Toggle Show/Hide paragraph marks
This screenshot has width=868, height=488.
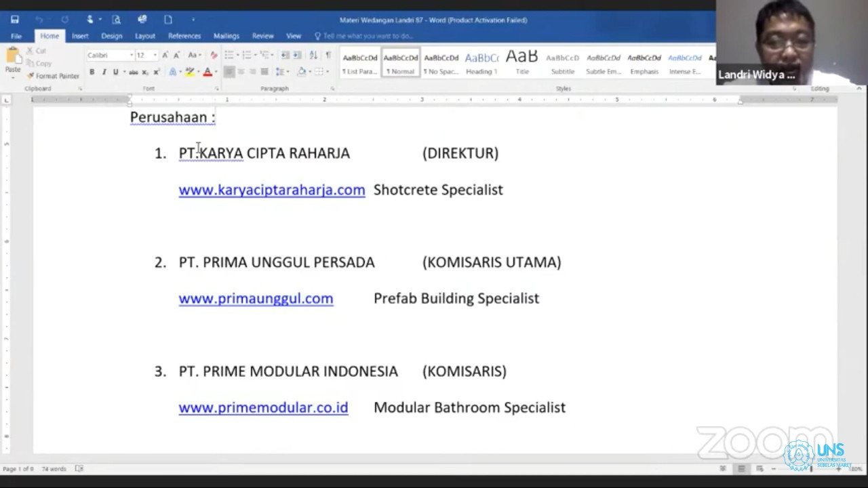tap(328, 55)
